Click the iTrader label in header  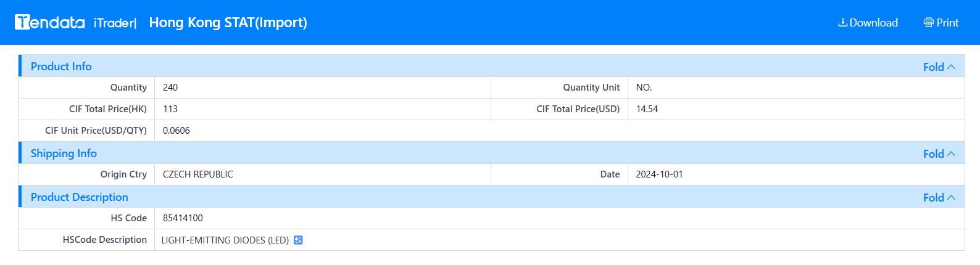pos(115,23)
